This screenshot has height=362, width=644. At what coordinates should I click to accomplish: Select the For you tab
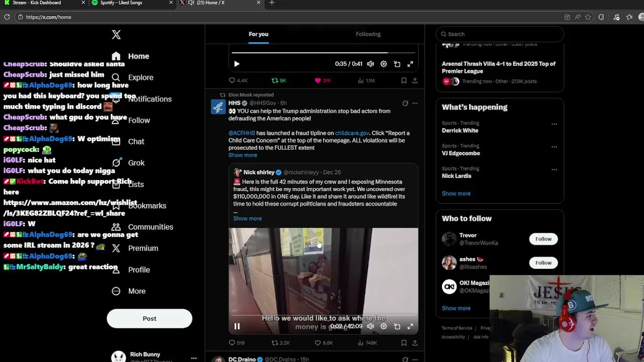pyautogui.click(x=259, y=34)
